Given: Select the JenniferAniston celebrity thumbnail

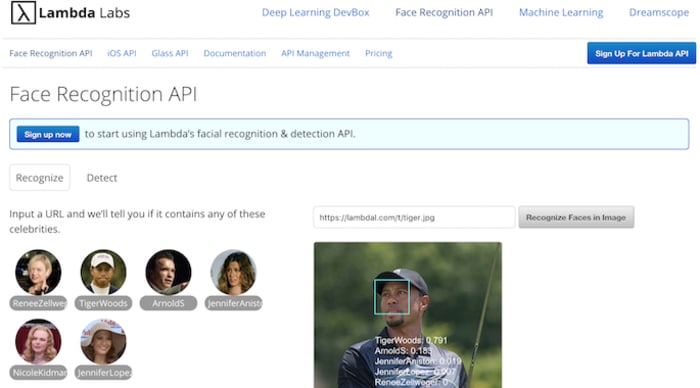Looking at the screenshot, I should (233, 272).
